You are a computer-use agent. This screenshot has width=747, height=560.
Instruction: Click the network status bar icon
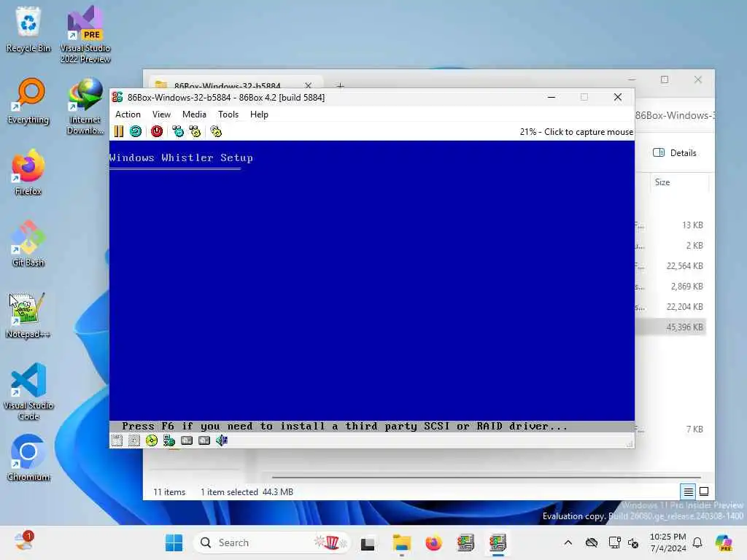pyautogui.click(x=169, y=440)
